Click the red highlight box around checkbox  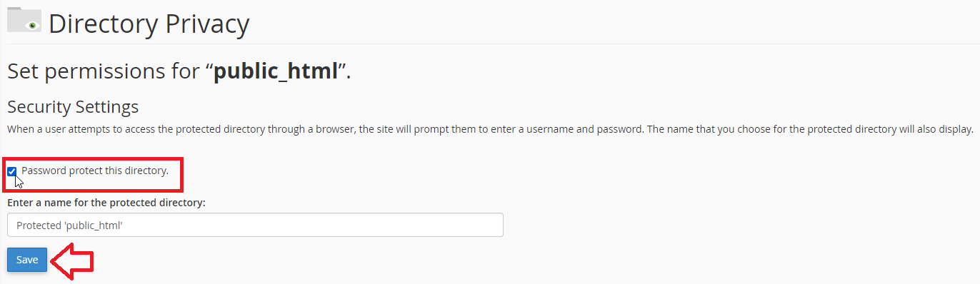[94, 174]
